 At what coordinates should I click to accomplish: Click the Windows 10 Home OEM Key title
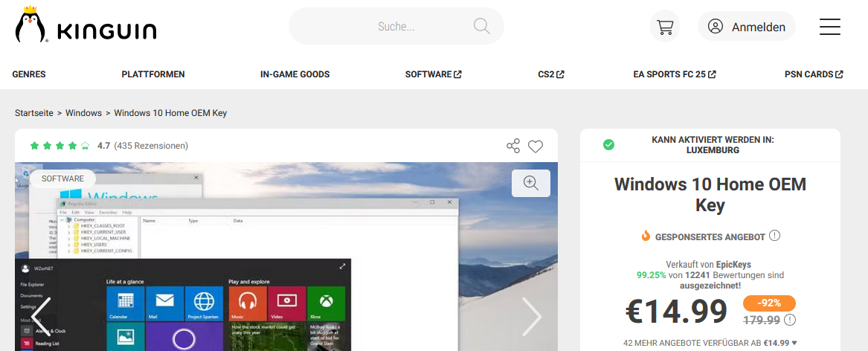coord(710,195)
